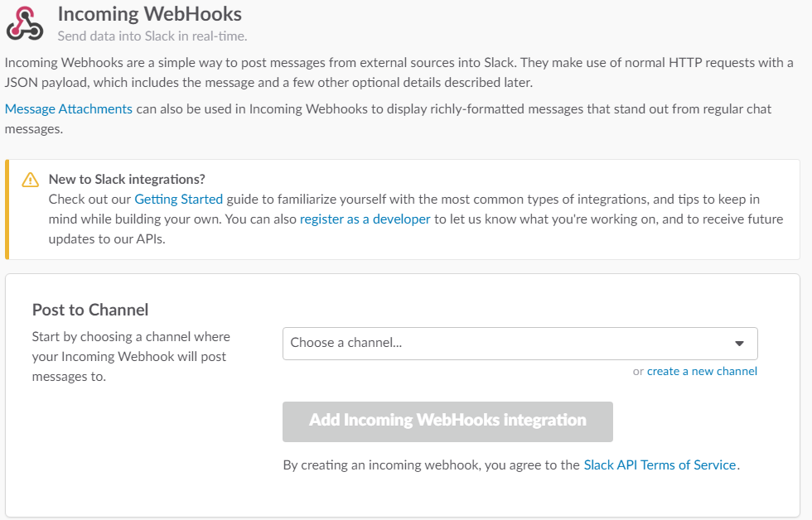Click the yellow left border of the notice
Viewport: 812px width, 520px height.
7,209
